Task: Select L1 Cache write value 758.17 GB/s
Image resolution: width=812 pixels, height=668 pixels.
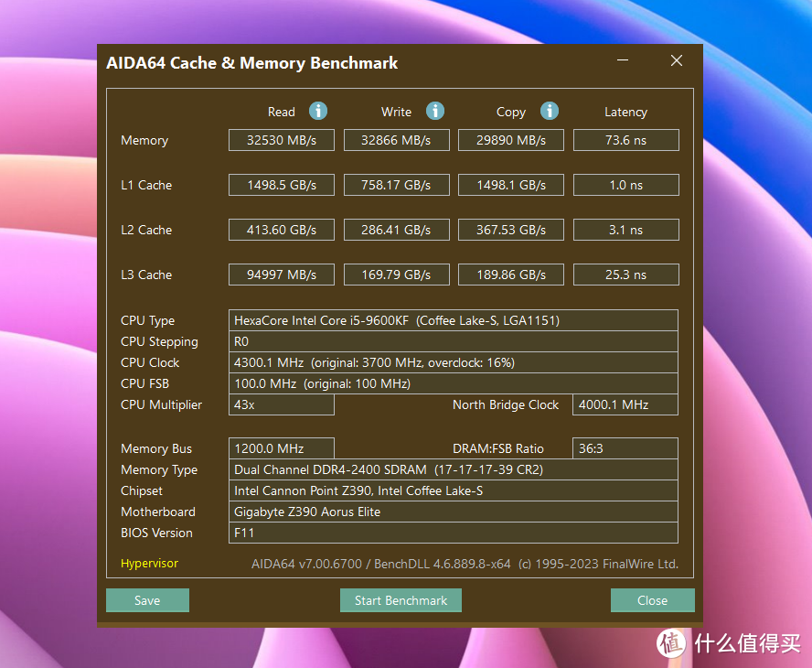Action: 397,185
